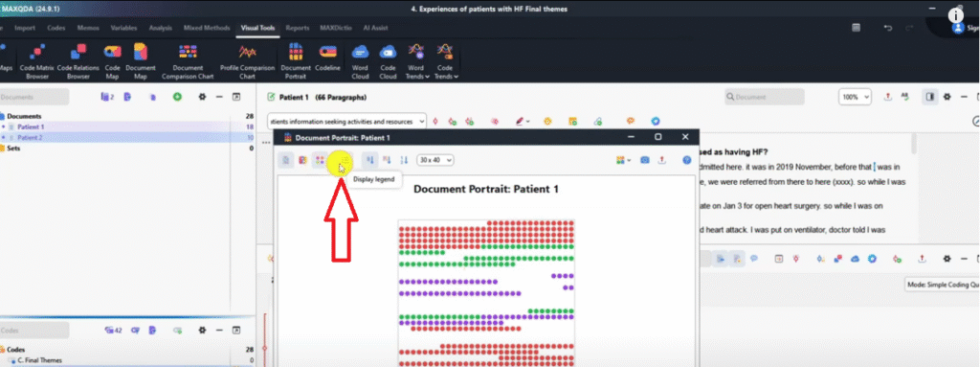Switch to the Mixed Methods tab
Screen dimensions: 980x367
(206, 28)
